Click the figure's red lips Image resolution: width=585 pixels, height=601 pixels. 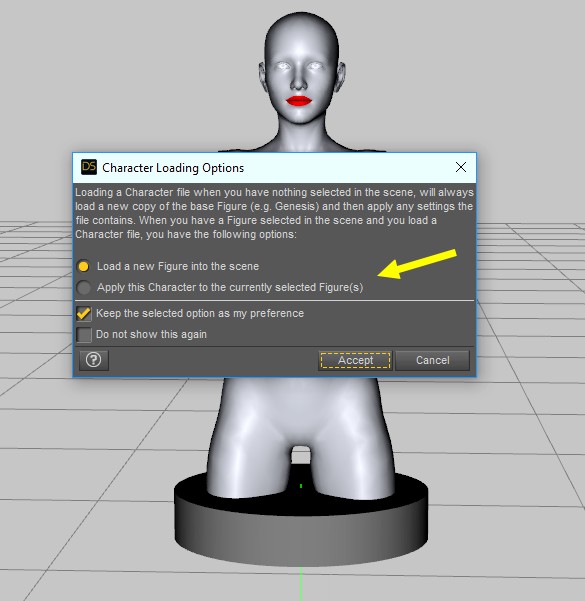299,101
